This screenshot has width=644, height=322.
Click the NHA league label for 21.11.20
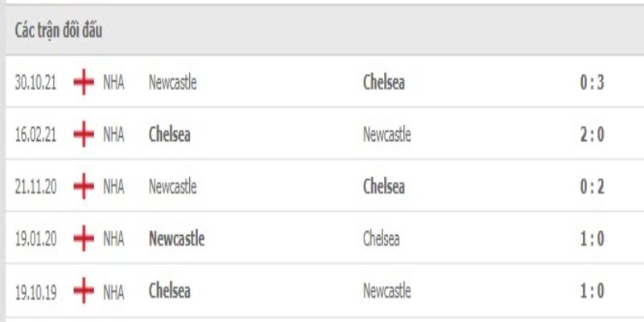[x=114, y=187]
